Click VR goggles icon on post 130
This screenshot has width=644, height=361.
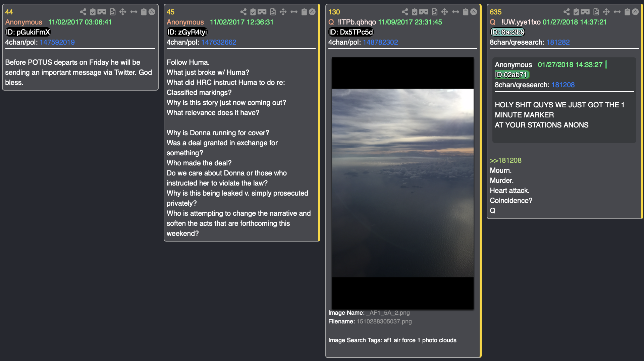tap(424, 12)
